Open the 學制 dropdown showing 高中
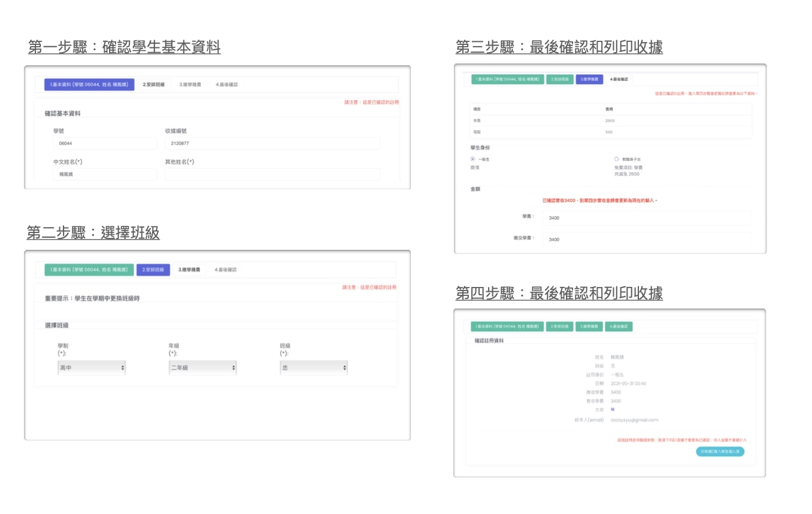Image resolution: width=812 pixels, height=514 pixels. pos(92,368)
